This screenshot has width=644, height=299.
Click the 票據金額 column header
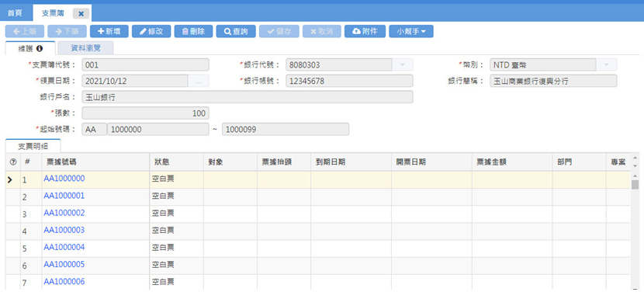tap(512, 162)
